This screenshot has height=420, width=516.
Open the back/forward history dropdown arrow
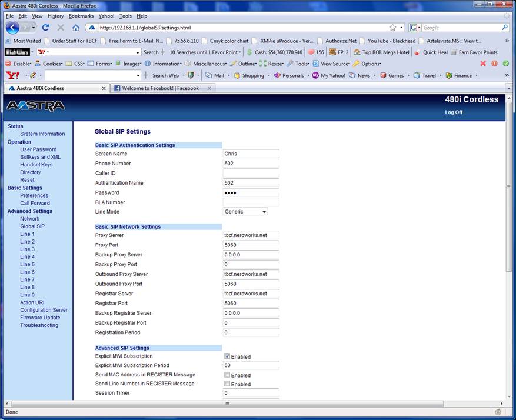coord(33,28)
